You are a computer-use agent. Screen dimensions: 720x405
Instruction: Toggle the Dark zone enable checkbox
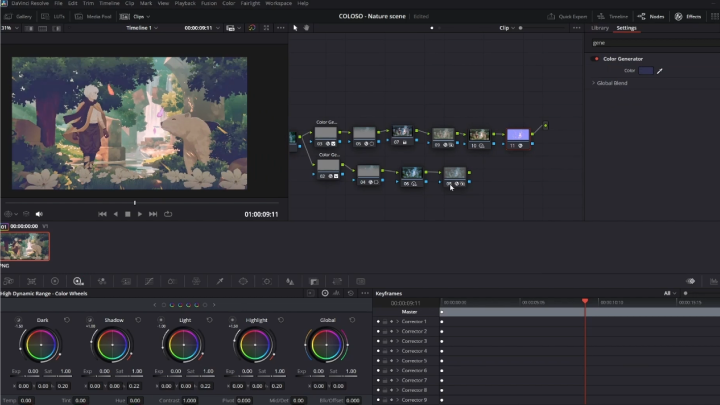(18, 320)
